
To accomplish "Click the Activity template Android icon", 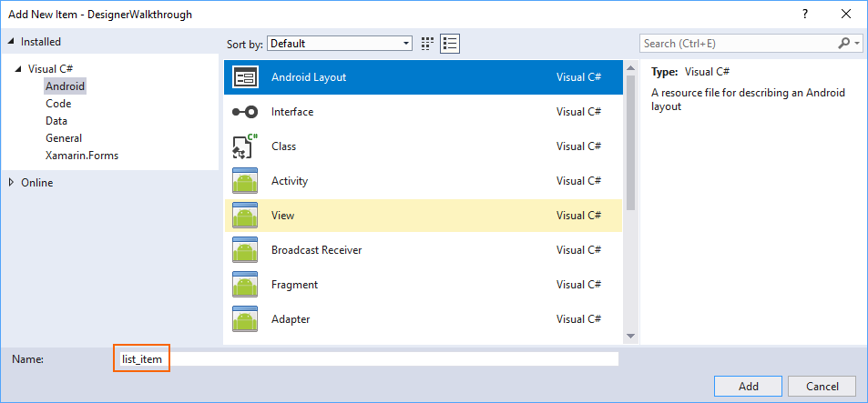I will point(245,181).
